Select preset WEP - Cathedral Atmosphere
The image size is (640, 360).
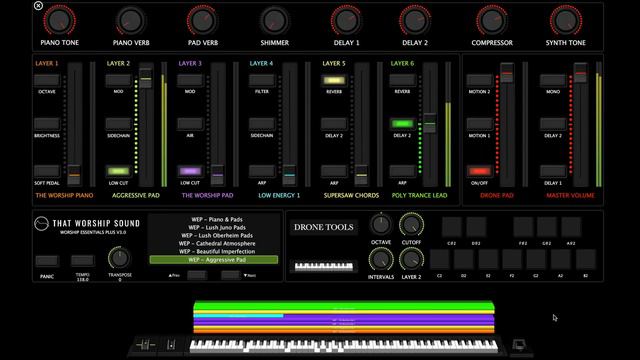[x=216, y=244]
